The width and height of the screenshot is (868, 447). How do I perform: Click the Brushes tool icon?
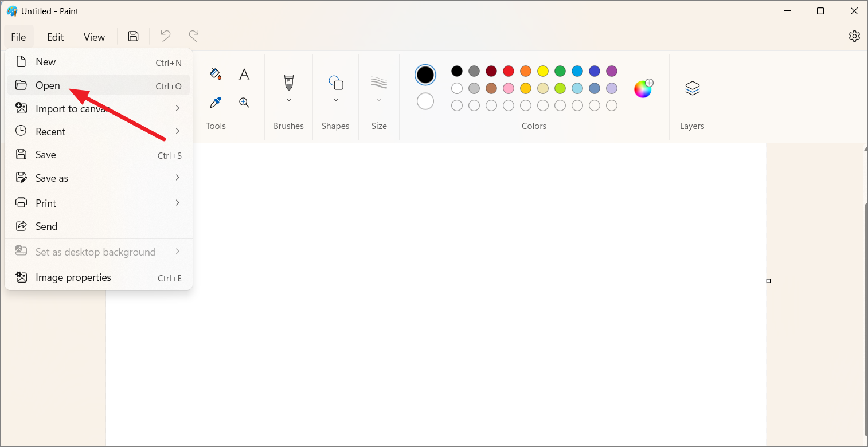(288, 83)
